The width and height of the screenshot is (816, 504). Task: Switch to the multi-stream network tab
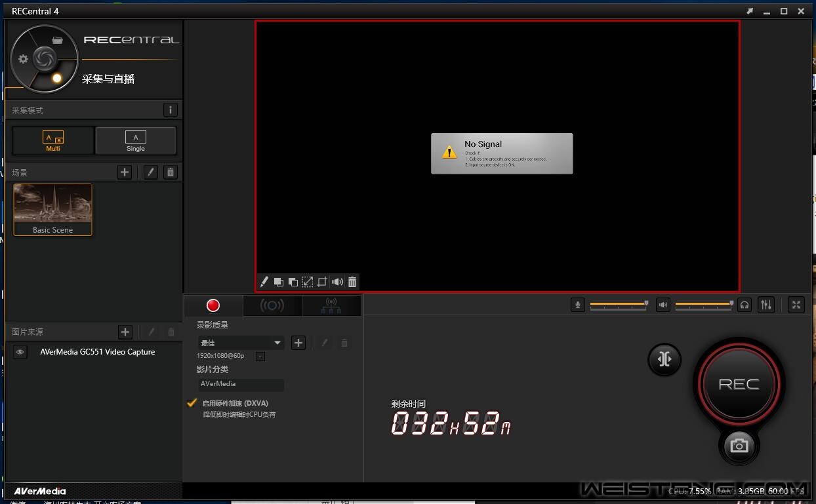tap(331, 305)
